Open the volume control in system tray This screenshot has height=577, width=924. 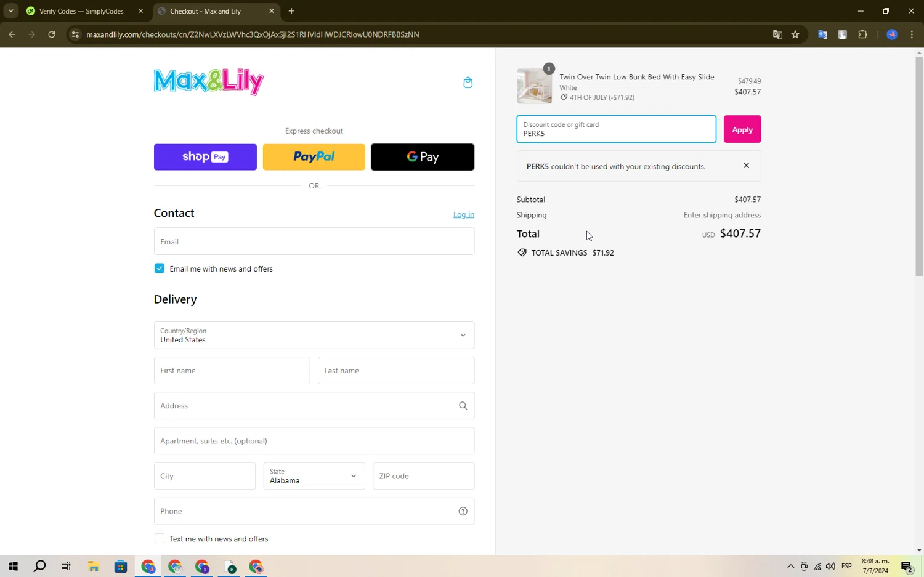tap(830, 567)
